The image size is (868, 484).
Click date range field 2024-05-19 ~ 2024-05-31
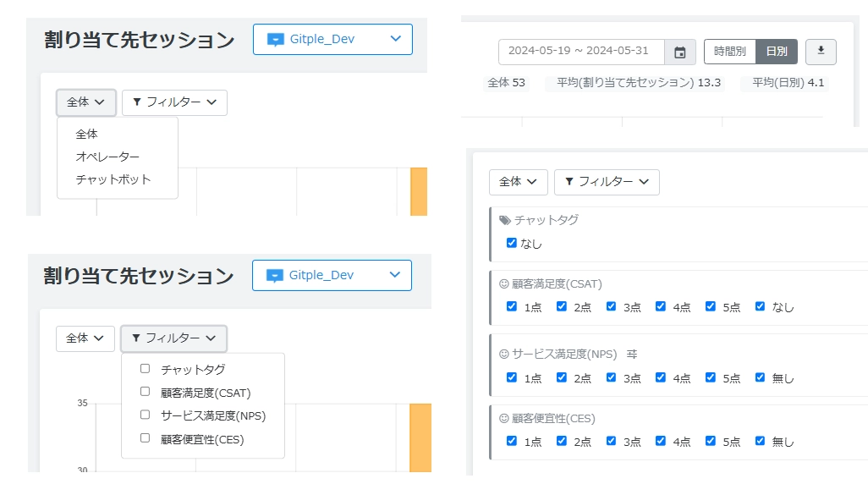click(581, 52)
